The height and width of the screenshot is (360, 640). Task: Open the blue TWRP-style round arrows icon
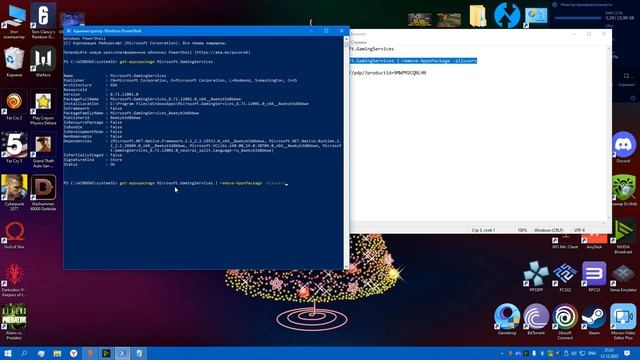[507, 16]
